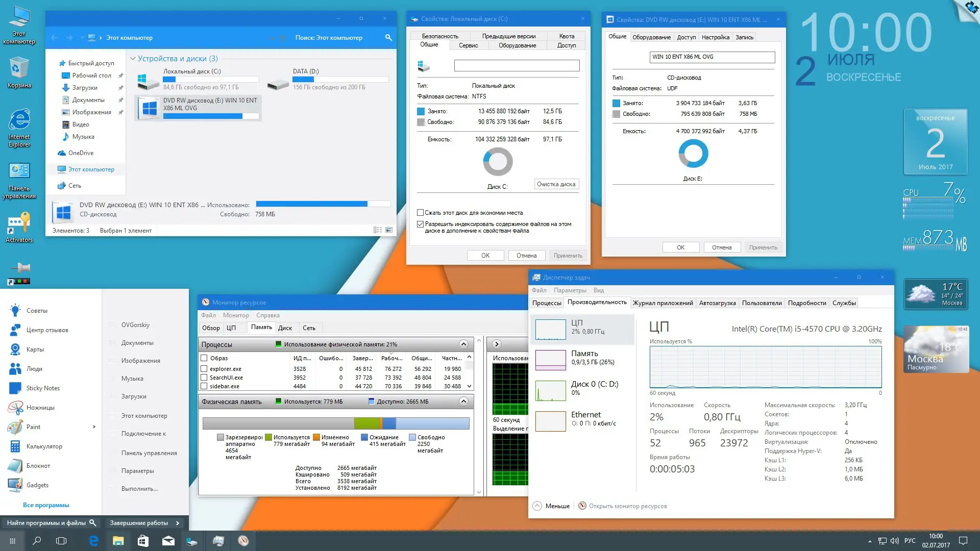980x551 pixels.
Task: Uncheck the allow file indexing checkbox
Action: [421, 224]
